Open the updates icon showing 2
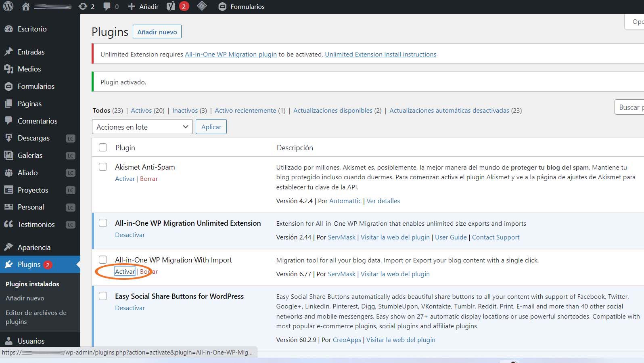This screenshot has height=363, width=644. [86, 6]
